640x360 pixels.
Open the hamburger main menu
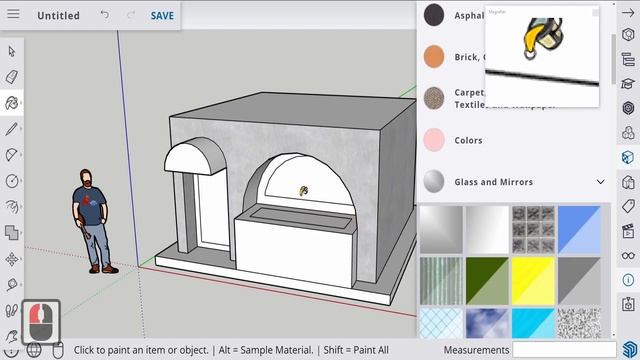click(x=13, y=14)
